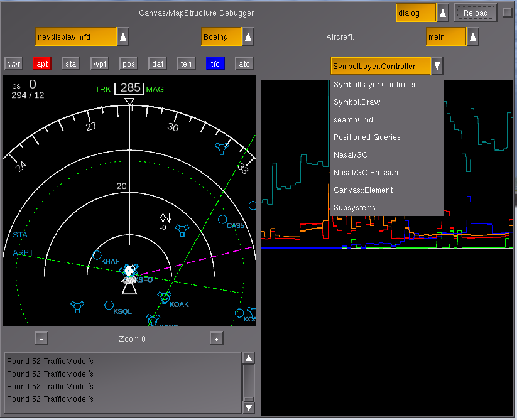Image resolution: width=517 pixels, height=420 pixels.
Task: Open the main aircraft combo box
Action: (446, 36)
